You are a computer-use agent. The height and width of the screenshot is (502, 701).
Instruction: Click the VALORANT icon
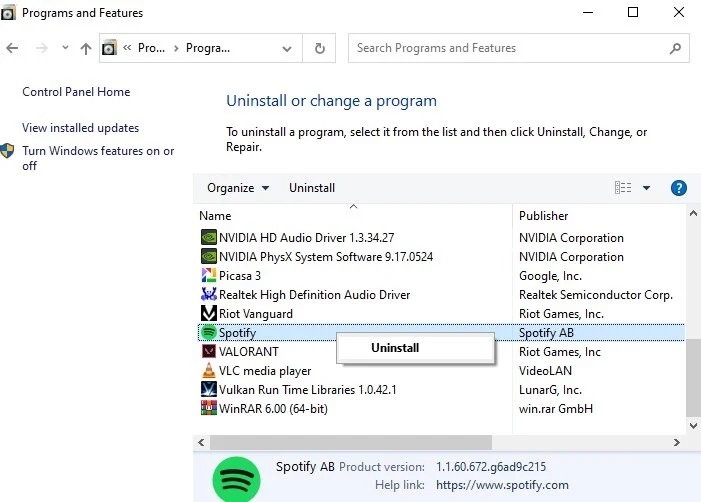tap(208, 351)
